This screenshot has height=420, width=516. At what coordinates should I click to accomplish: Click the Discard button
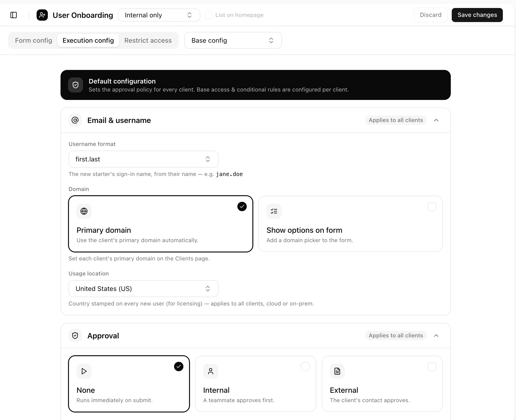point(431,15)
